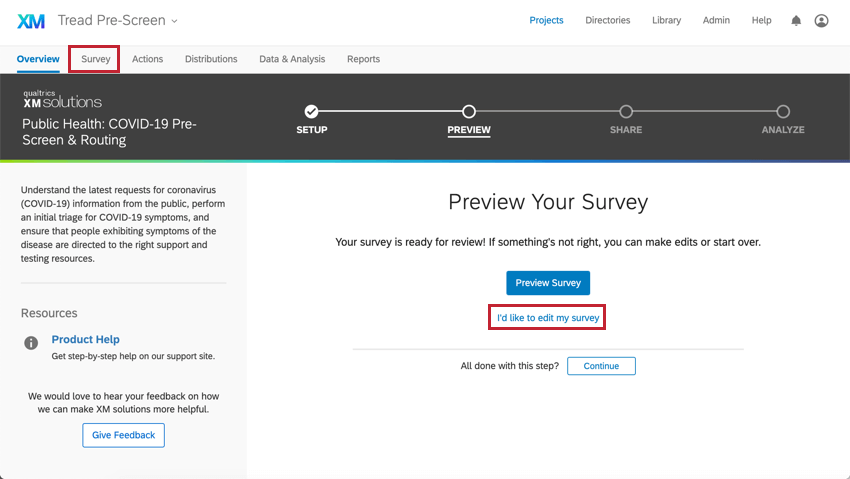Click the completed Setup step checkmark
The width and height of the screenshot is (850, 479).
coord(311,112)
